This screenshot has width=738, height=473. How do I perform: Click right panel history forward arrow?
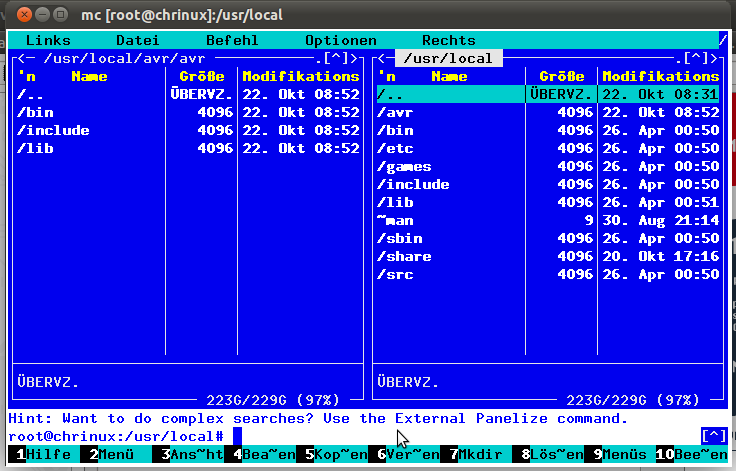pos(714,58)
